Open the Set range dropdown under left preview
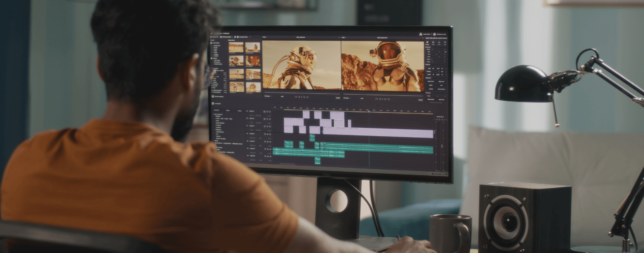This screenshot has height=253, width=644. [x=268, y=96]
